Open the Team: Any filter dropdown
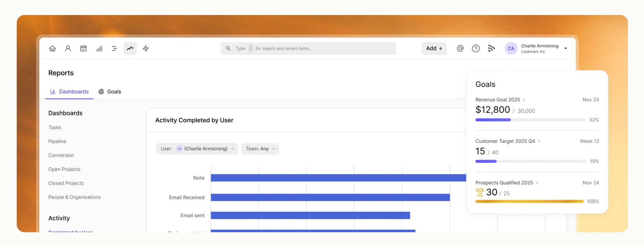644x245 pixels. [x=260, y=149]
